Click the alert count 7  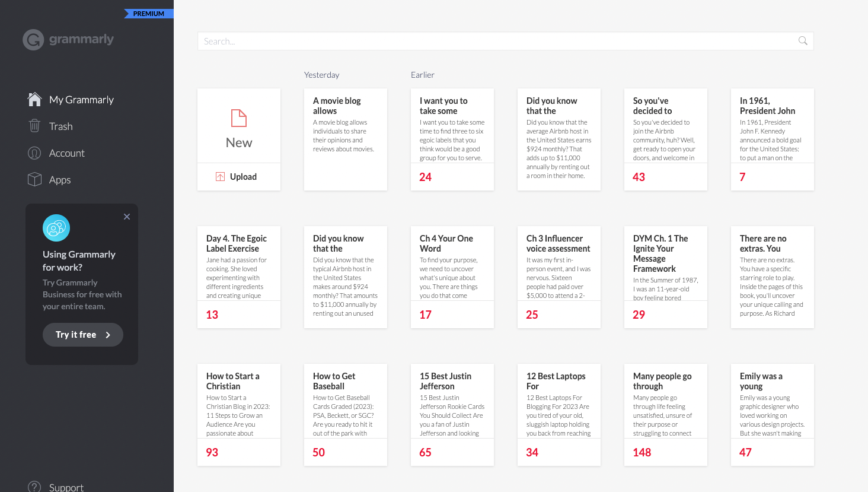(742, 177)
